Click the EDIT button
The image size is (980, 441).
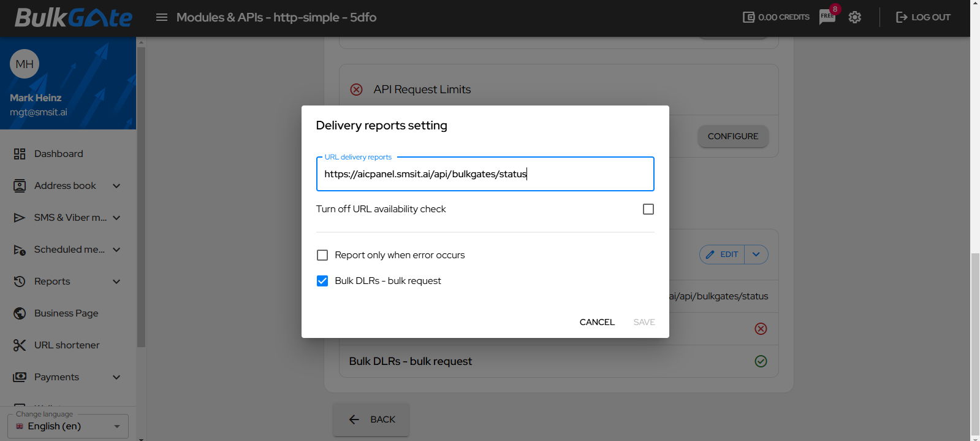[x=722, y=255]
